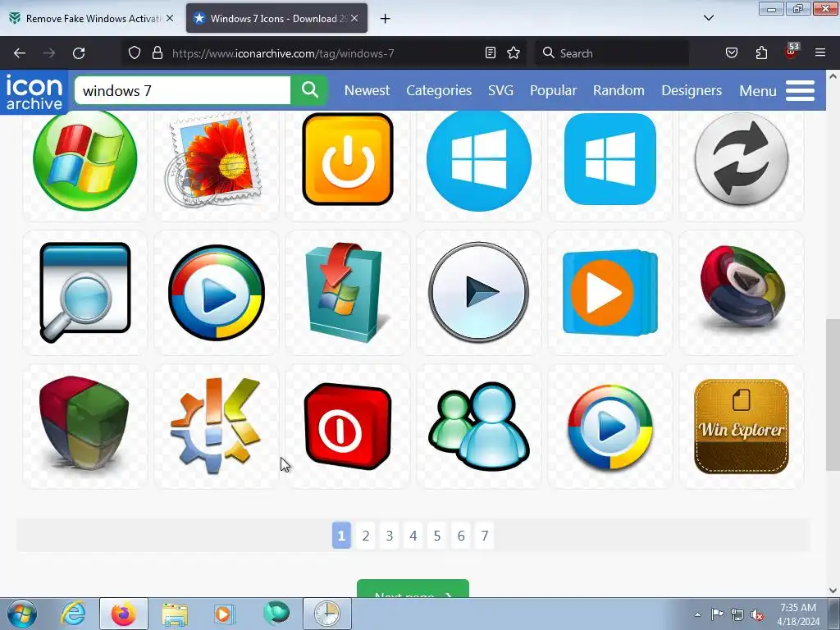
Task: Open Firefox application menu
Action: [x=820, y=53]
